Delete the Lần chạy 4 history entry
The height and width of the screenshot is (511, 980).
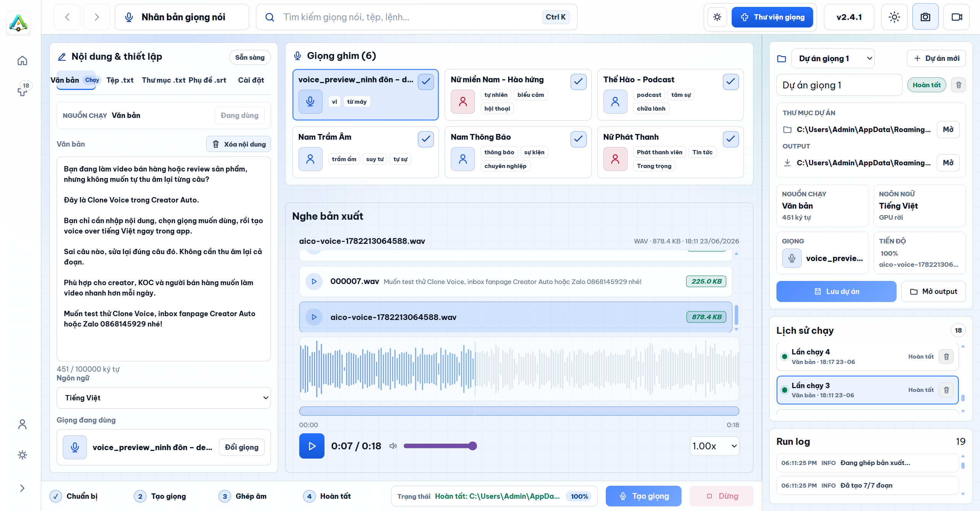pos(946,356)
